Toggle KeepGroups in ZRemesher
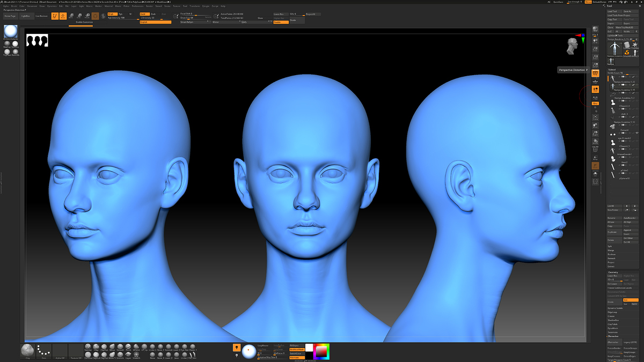 (631, 352)
